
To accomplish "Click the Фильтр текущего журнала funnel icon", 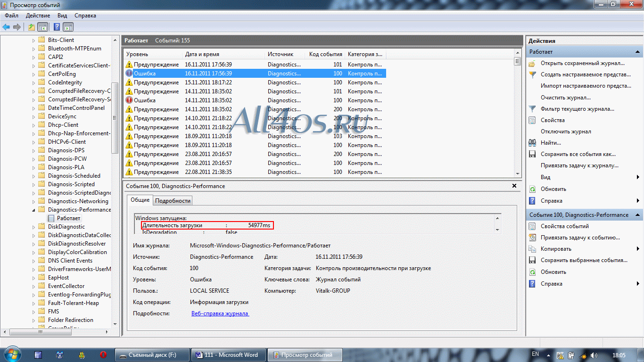I will (x=532, y=109).
